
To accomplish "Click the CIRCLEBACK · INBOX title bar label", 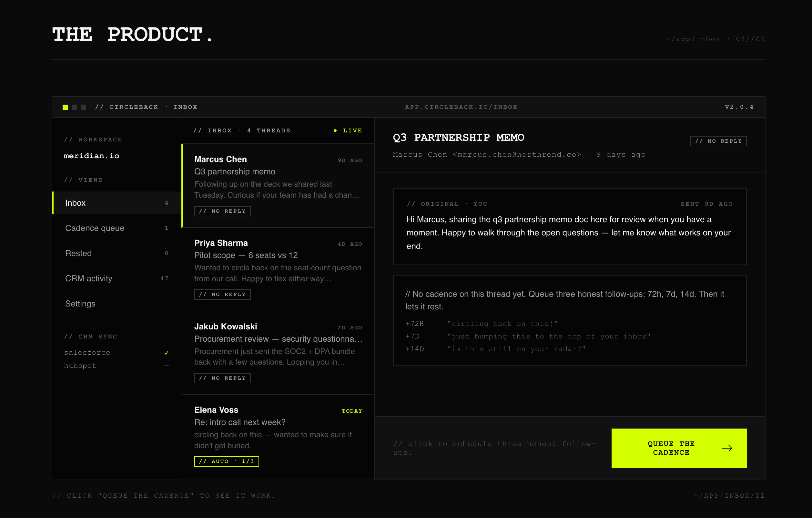I will tap(146, 107).
